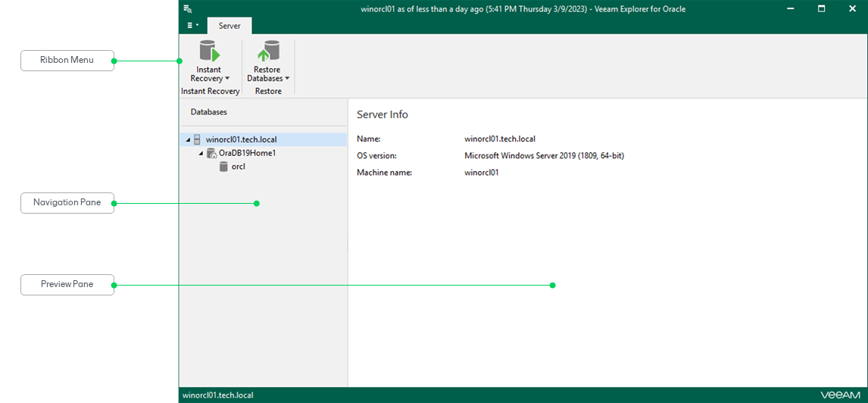Switch to the Server ribbon tab
The image size is (868, 403).
tap(229, 26)
